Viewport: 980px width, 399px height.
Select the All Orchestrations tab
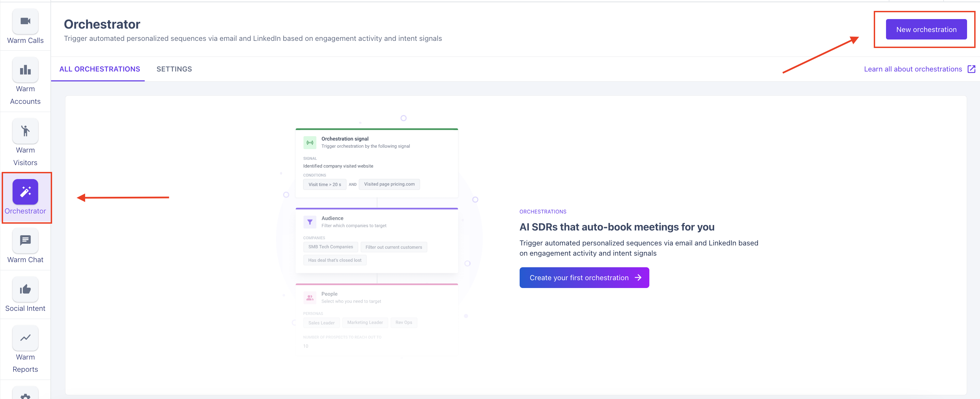(99, 69)
